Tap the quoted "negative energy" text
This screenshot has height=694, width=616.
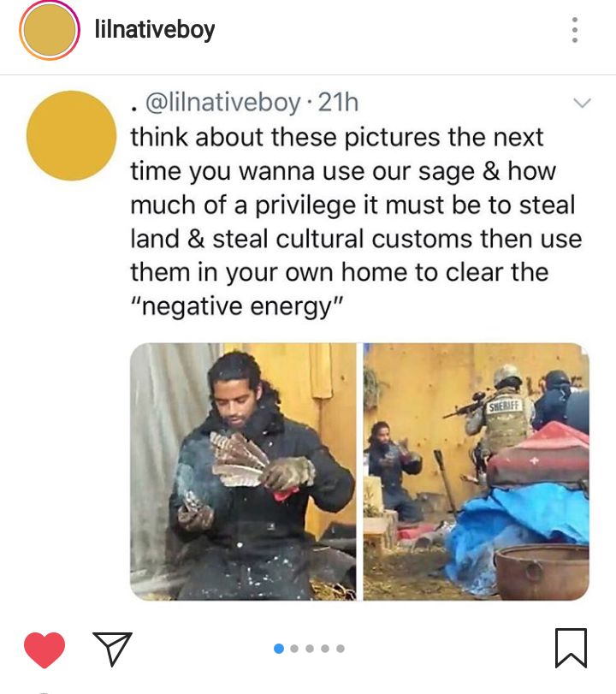pyautogui.click(x=237, y=306)
